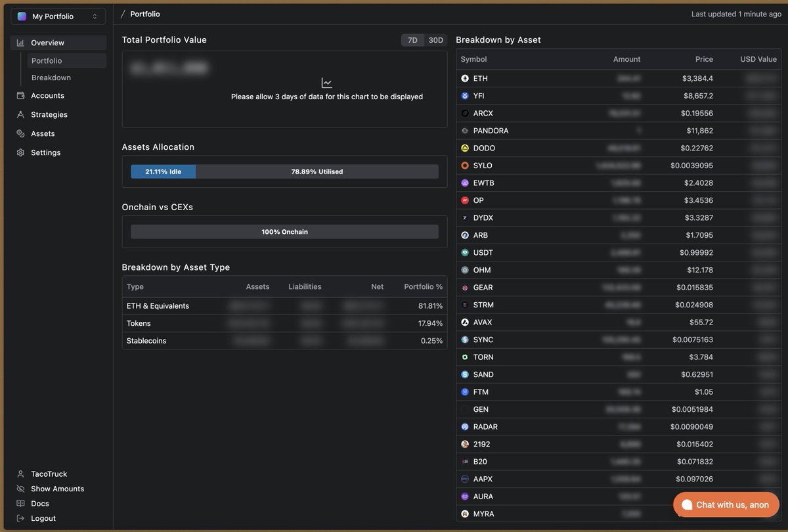Image resolution: width=788 pixels, height=532 pixels.
Task: Click the USD Value column header
Action: pyautogui.click(x=758, y=59)
